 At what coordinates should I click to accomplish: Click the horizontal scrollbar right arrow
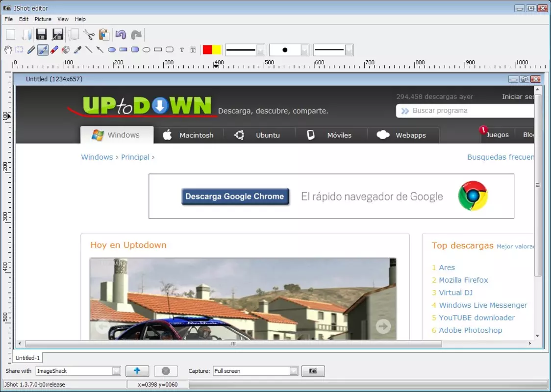[530, 344]
